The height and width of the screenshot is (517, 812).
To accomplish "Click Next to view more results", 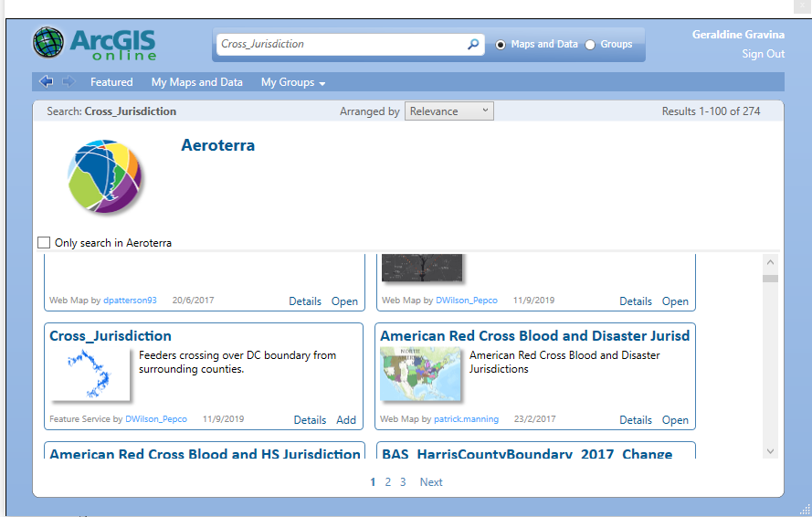I will (x=431, y=481).
